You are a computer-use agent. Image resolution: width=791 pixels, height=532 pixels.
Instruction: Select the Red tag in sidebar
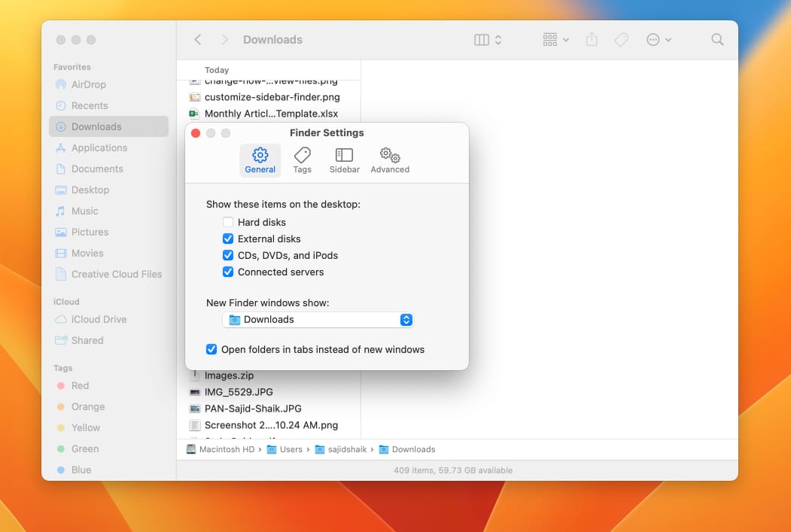click(x=80, y=386)
